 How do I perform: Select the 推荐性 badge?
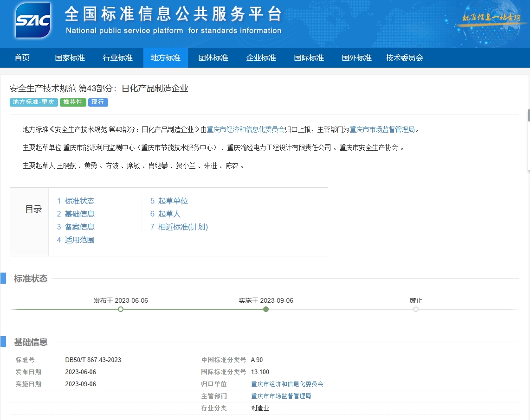pos(73,102)
